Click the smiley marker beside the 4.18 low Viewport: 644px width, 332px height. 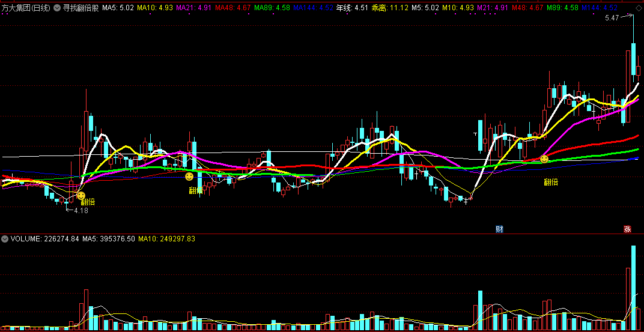(x=81, y=196)
